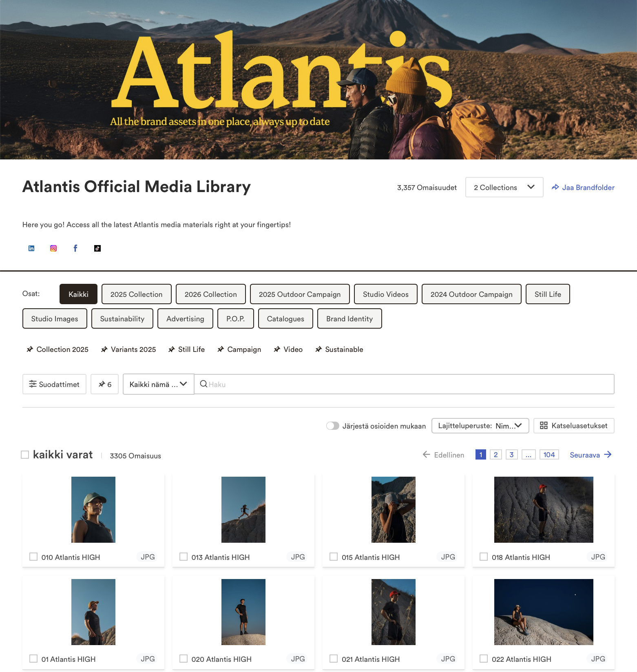The height and width of the screenshot is (672, 637).
Task: Tick the checkbox for 010 Atlantis HIGH
Action: (x=33, y=557)
